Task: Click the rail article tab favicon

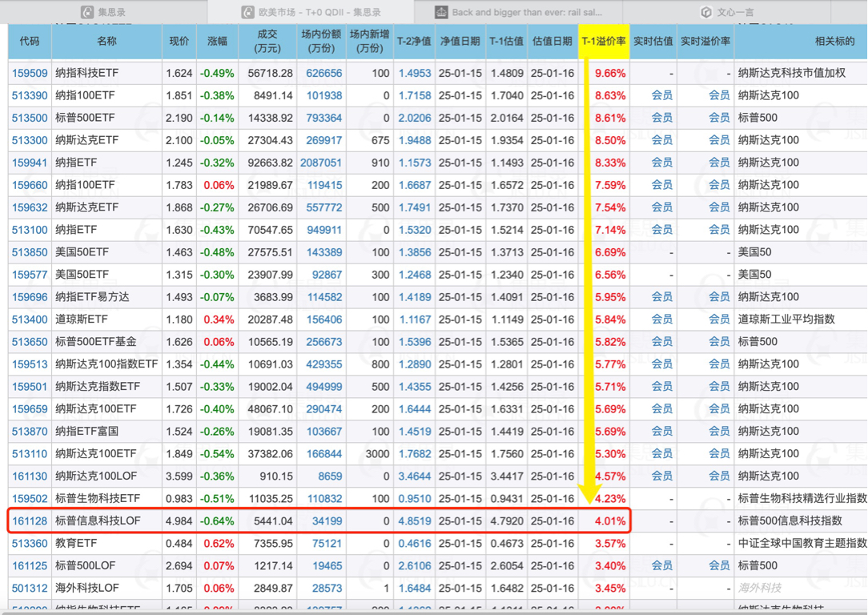Action: pyautogui.click(x=441, y=12)
